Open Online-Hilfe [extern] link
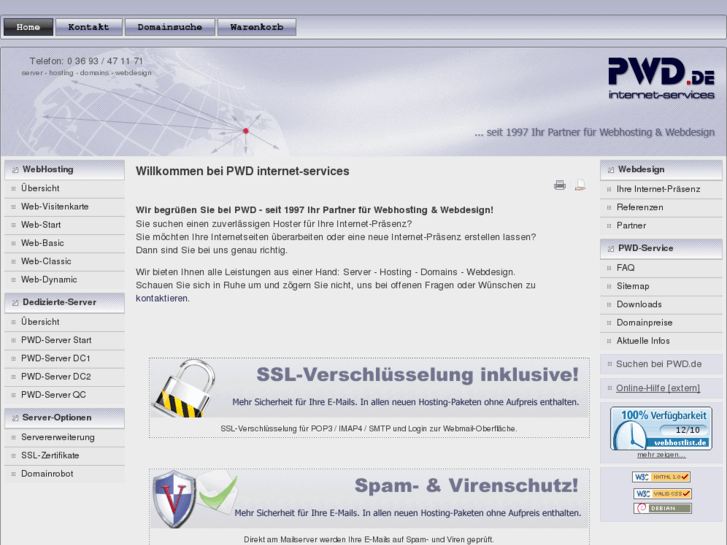The height and width of the screenshot is (545, 727). [x=658, y=388]
